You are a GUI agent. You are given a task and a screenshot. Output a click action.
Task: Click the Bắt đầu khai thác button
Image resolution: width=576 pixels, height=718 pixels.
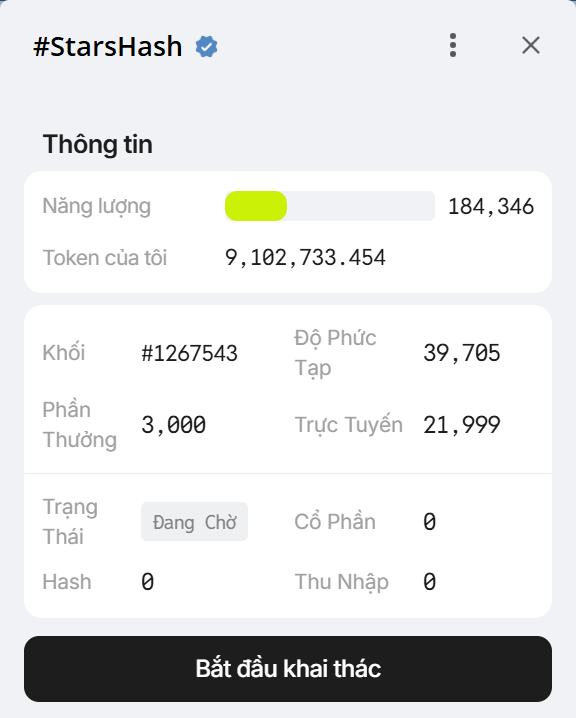(288, 669)
